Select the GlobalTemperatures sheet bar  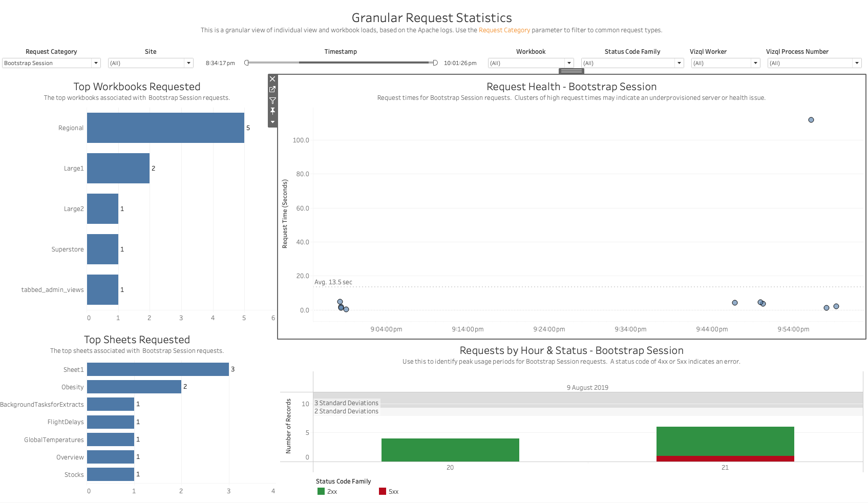111,439
